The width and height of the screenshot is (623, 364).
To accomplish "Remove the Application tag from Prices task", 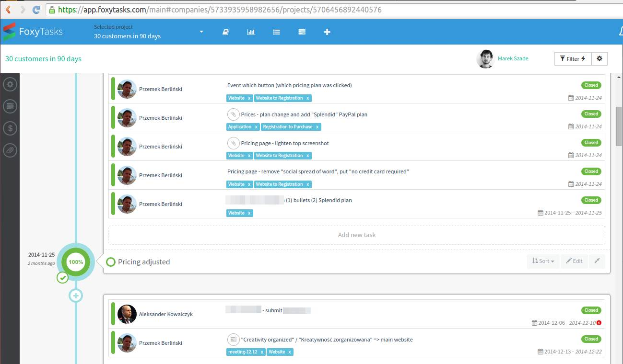I will pyautogui.click(x=256, y=127).
